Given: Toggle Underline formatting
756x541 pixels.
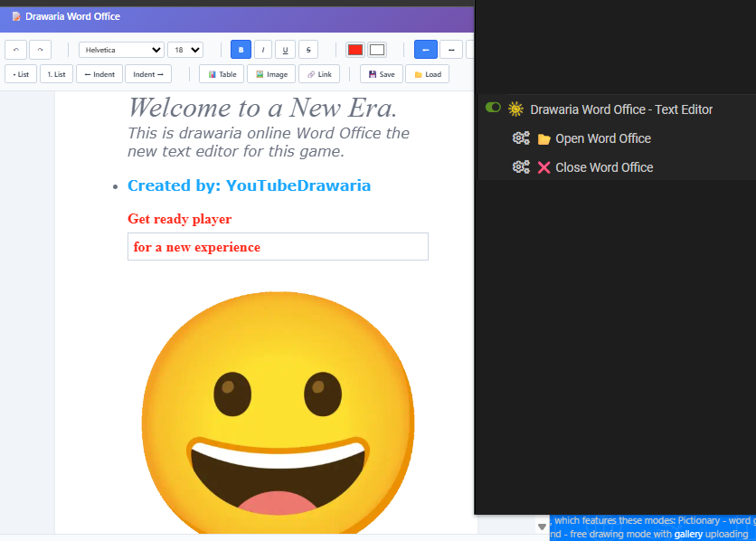Looking at the screenshot, I should pos(285,50).
